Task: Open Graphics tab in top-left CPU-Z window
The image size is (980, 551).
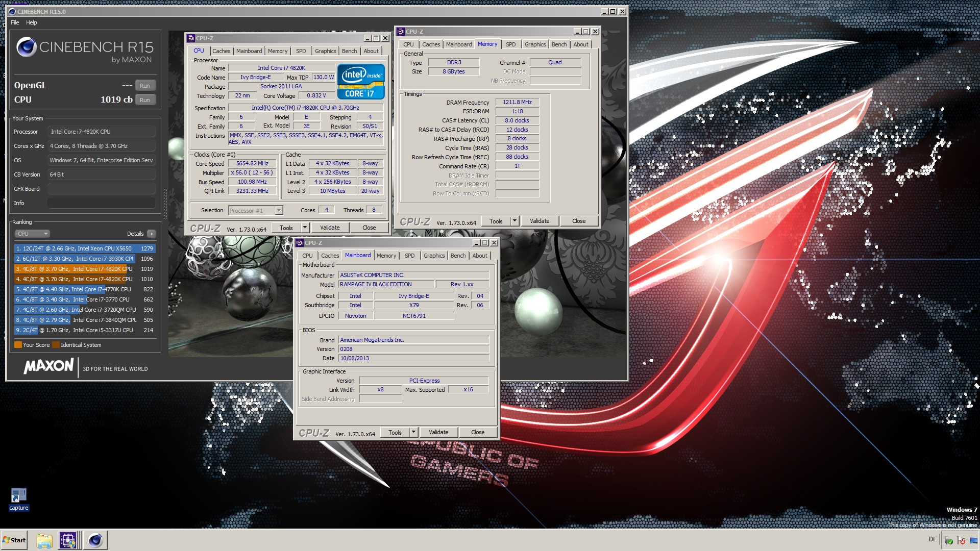Action: (325, 51)
